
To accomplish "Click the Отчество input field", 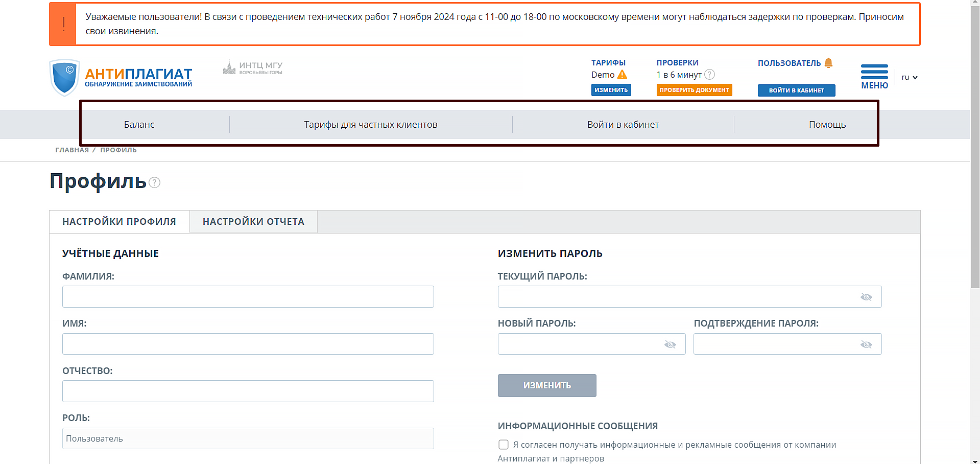I will point(248,391).
